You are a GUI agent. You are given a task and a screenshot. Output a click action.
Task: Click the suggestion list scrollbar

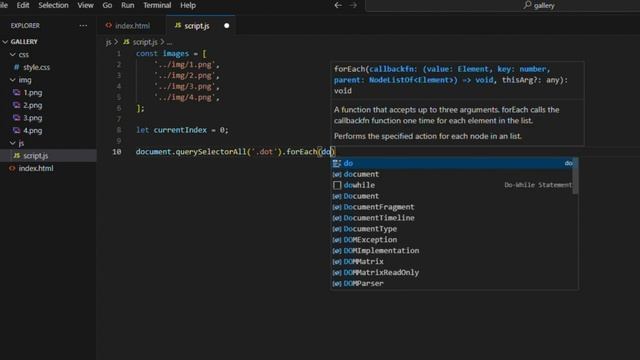(x=576, y=176)
